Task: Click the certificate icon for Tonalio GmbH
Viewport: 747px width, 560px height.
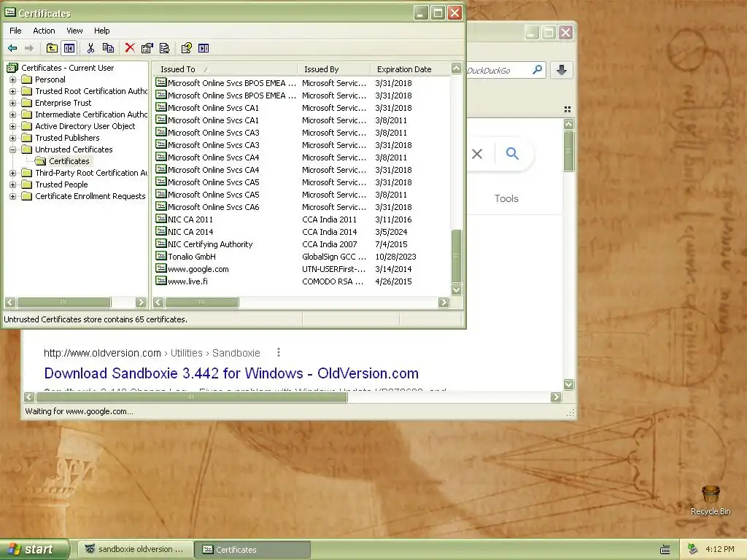Action: click(x=161, y=256)
